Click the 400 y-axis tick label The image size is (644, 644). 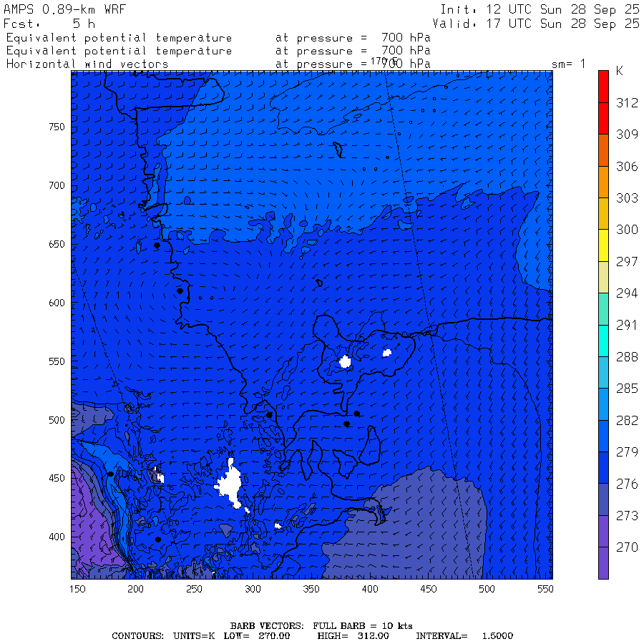click(57, 537)
